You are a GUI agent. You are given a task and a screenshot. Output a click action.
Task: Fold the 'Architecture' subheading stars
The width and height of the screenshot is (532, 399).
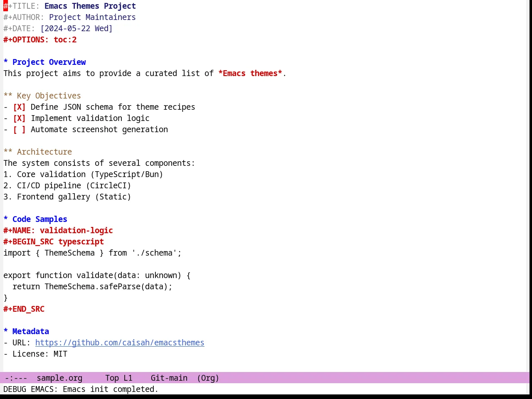(8, 152)
